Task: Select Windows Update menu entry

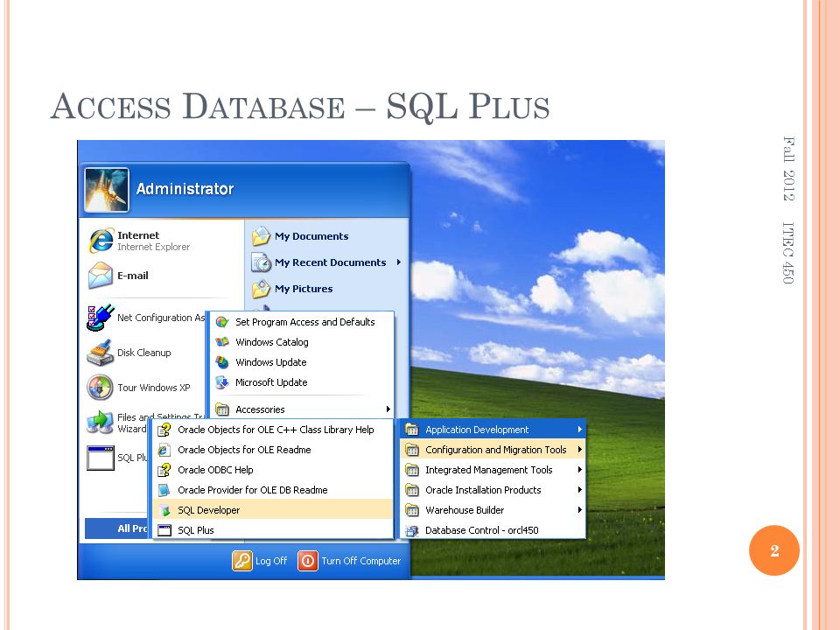Action: click(302, 362)
